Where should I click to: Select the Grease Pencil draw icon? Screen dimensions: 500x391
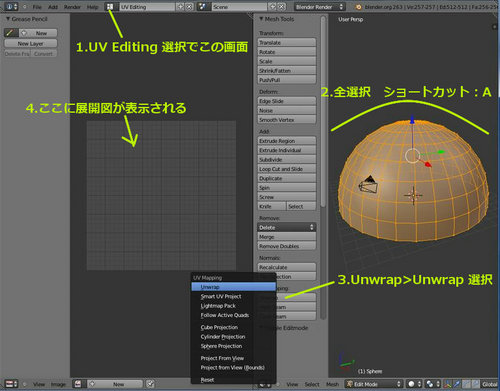[x=11, y=33]
